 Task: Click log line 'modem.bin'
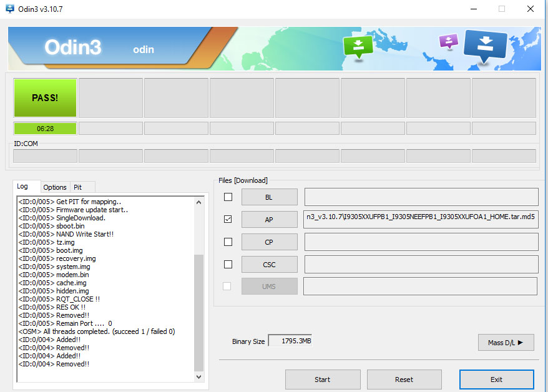(54, 275)
